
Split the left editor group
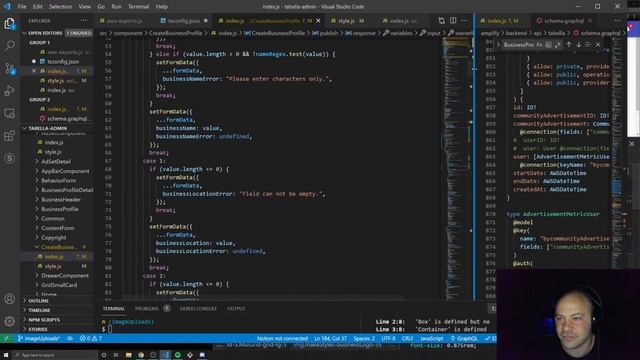pyautogui.click(x=453, y=20)
